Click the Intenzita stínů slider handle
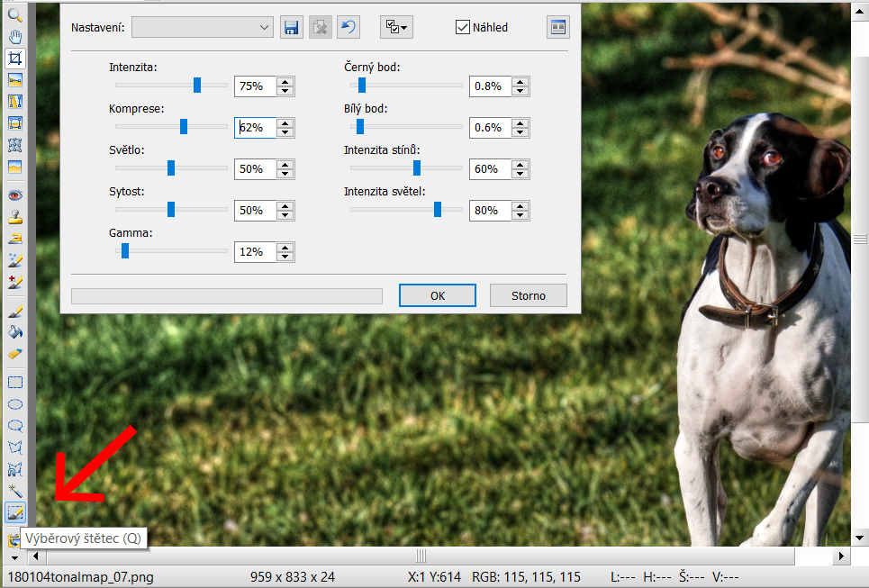869x588 pixels. (x=417, y=167)
